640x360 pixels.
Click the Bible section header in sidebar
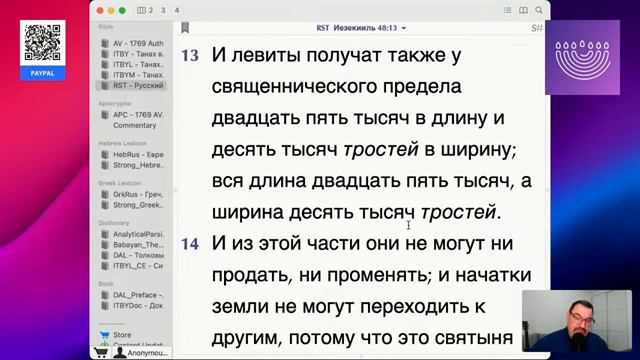[x=106, y=27]
